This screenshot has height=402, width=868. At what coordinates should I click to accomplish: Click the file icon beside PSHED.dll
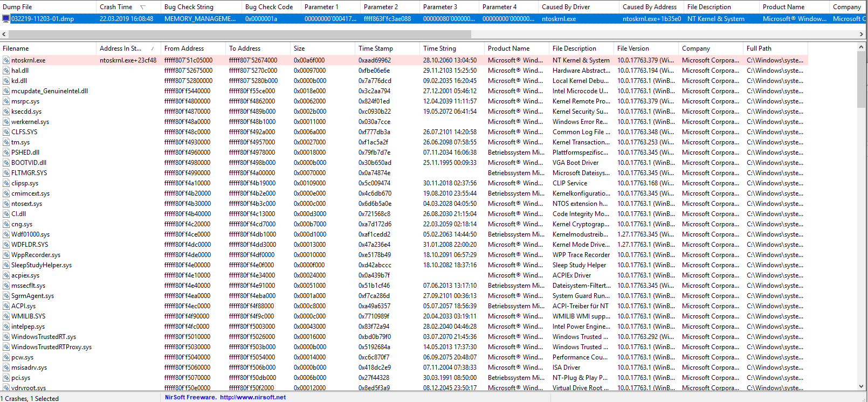[6, 153]
